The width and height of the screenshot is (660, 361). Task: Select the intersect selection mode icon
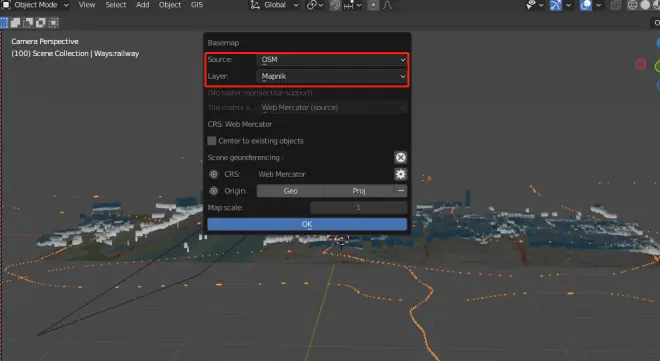tap(53, 22)
